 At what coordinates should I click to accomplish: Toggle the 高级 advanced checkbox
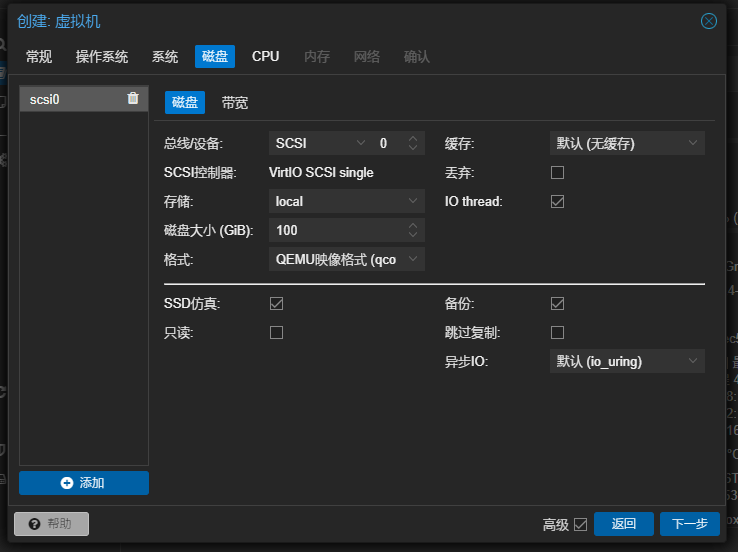point(581,524)
